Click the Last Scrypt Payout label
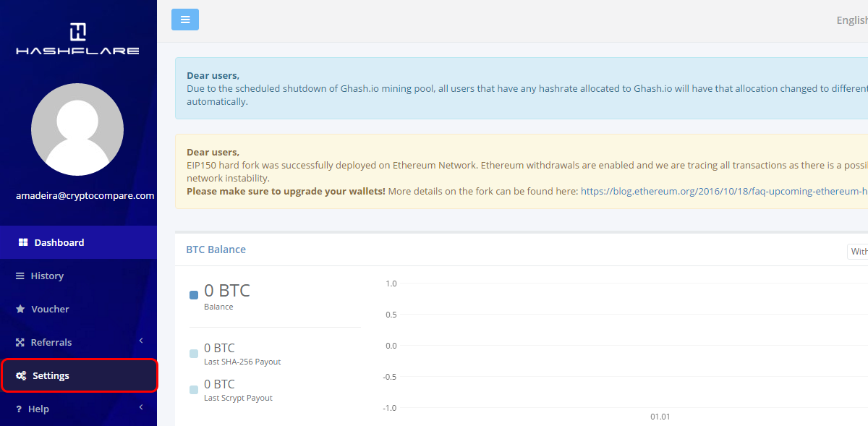Viewport: 868px width, 426px height. [239, 398]
